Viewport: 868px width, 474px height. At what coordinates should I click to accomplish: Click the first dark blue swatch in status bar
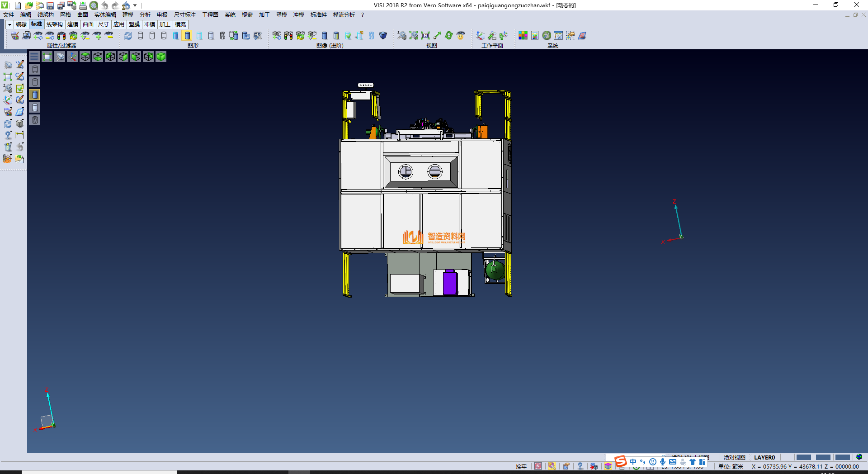pos(803,457)
